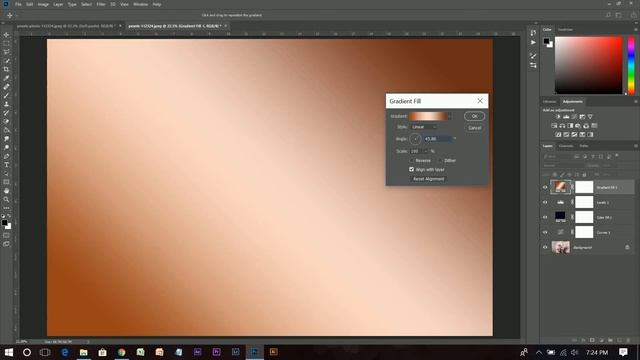Show hidden system tray icons chevron

(x=539, y=353)
